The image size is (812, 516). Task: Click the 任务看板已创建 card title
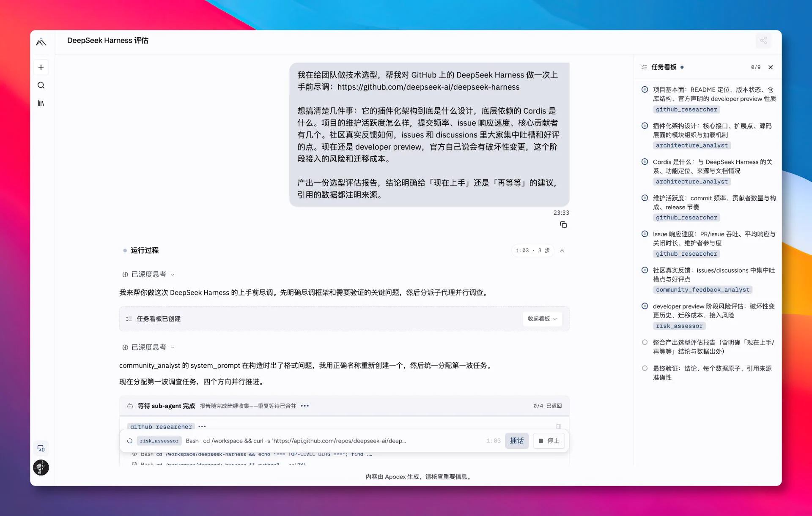tap(159, 319)
